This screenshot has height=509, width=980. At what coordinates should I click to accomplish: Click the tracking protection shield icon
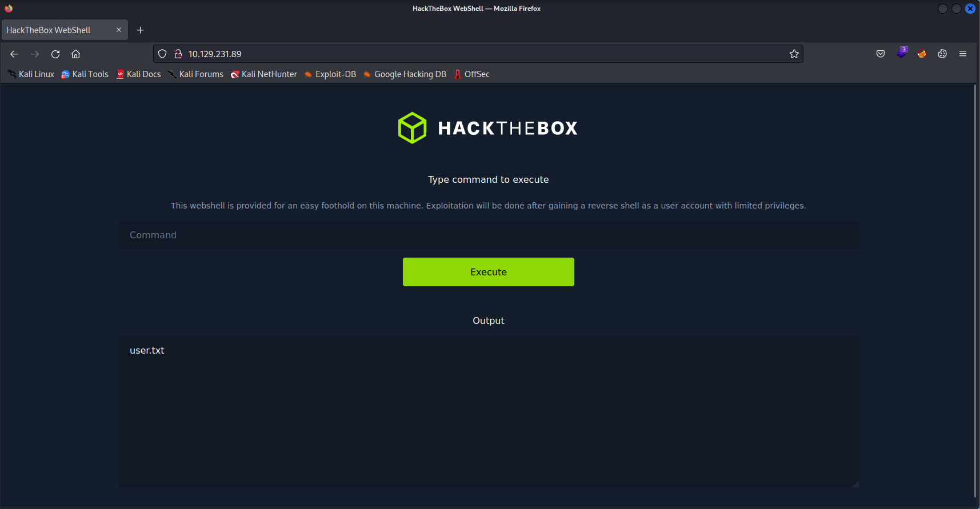tap(162, 54)
